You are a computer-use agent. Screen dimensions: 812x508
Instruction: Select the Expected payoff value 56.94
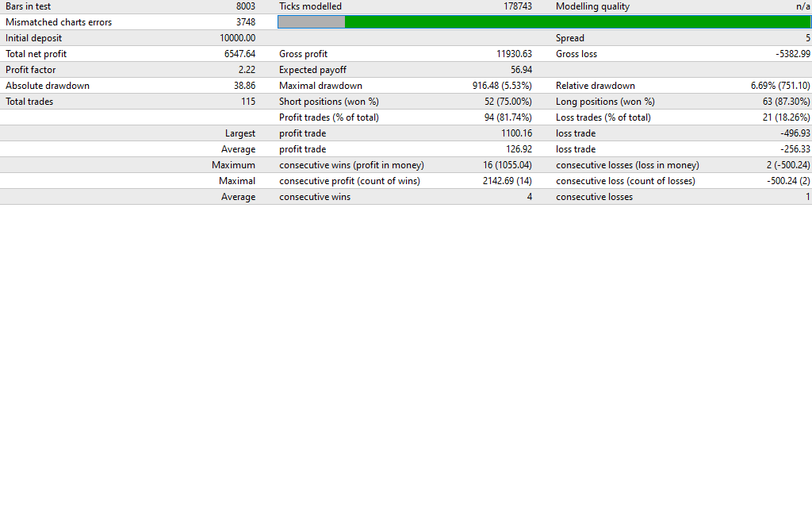tap(521, 70)
